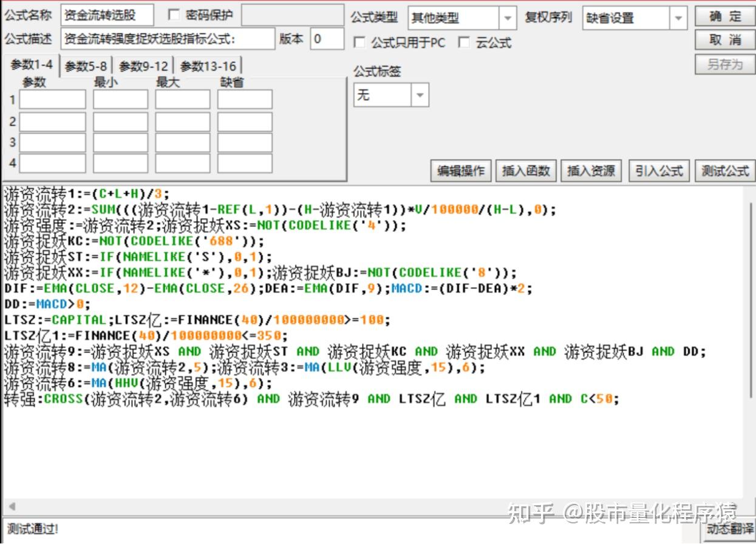Click the line starting 游资捉妖XX:=IF(NAMELIKE
The width and height of the screenshot is (756, 544).
point(261,273)
